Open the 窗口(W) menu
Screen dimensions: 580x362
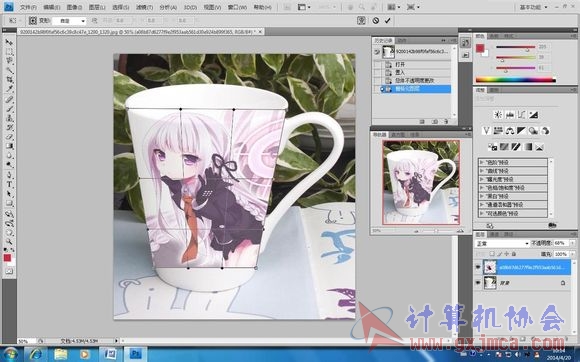point(237,7)
